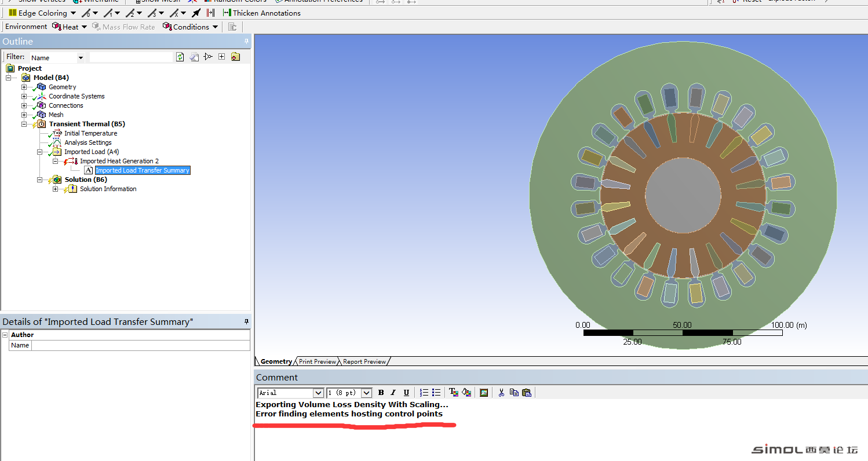Open the background fill color picker

point(466,393)
